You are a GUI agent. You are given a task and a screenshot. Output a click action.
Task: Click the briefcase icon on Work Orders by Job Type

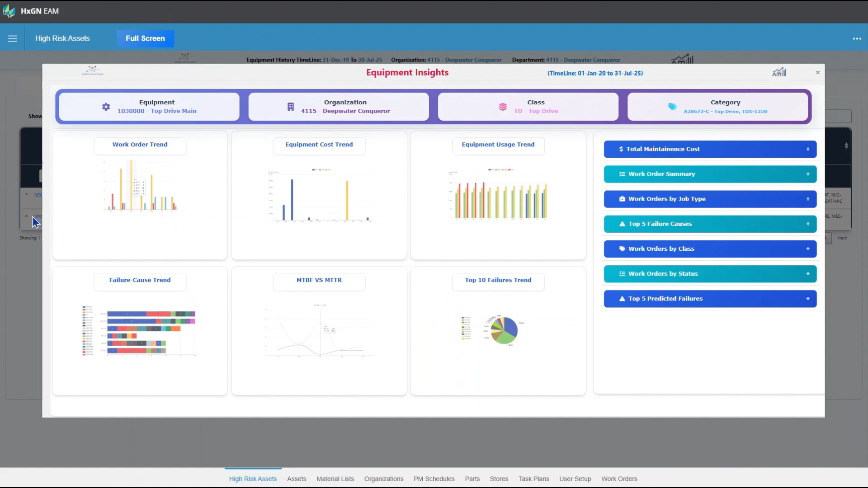[622, 199]
